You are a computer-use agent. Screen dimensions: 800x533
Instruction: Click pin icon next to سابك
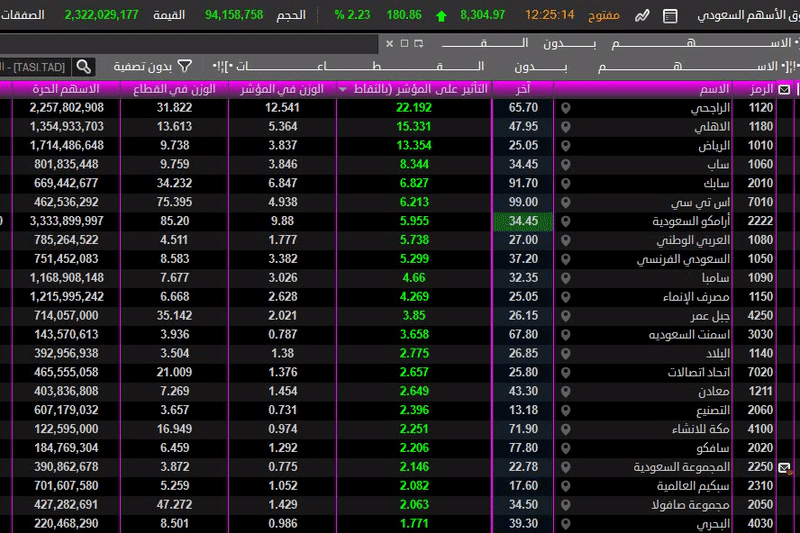pyautogui.click(x=566, y=183)
